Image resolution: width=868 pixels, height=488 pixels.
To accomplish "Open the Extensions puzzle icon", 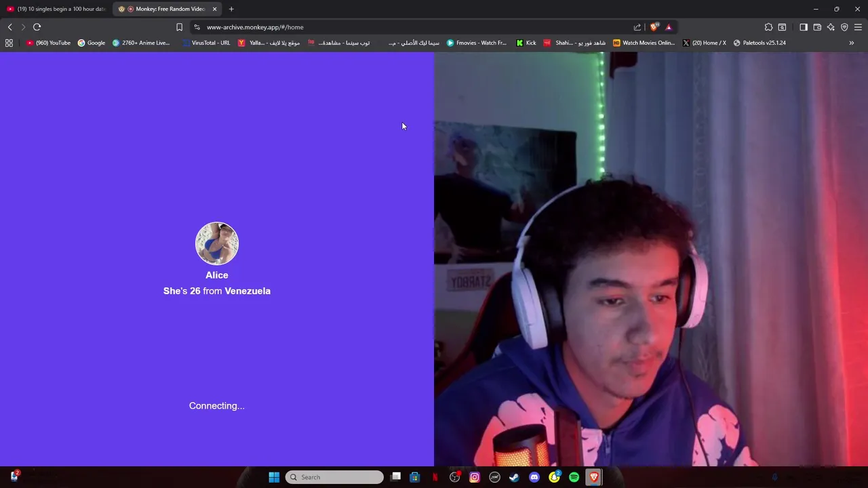I will [x=768, y=27].
